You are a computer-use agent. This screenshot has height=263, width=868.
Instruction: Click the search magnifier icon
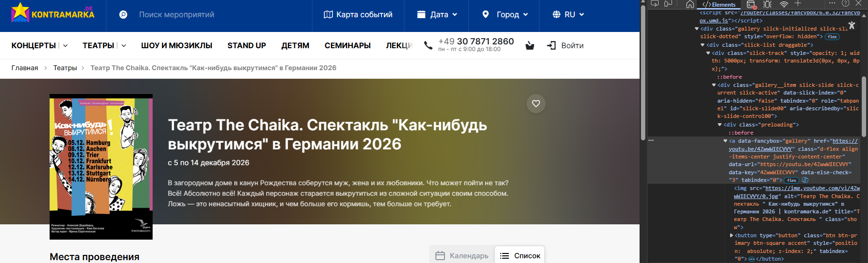coord(123,15)
